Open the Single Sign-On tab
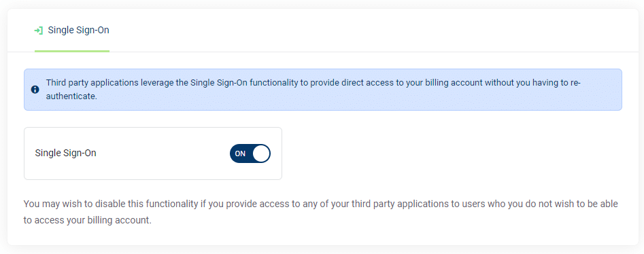The image size is (644, 254). 72,31
